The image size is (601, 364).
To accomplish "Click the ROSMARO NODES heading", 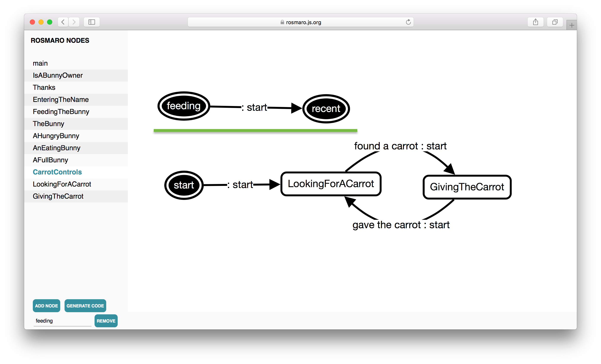I will click(x=60, y=41).
